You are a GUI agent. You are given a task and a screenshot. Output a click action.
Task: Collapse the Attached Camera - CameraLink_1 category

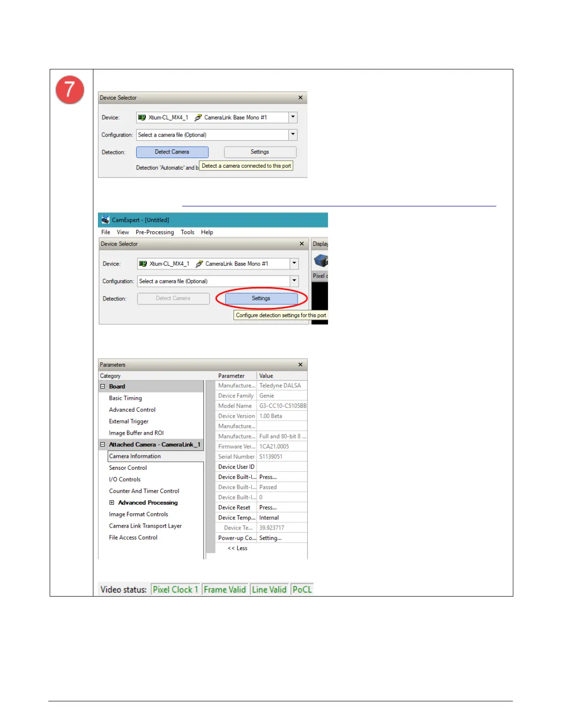[x=103, y=444]
